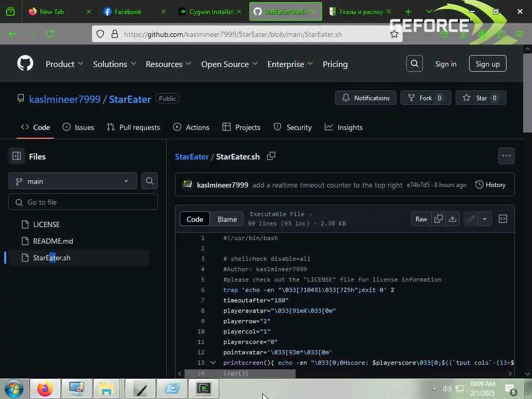Open the terminal app in taskbar
The image size is (532, 399).
[204, 389]
